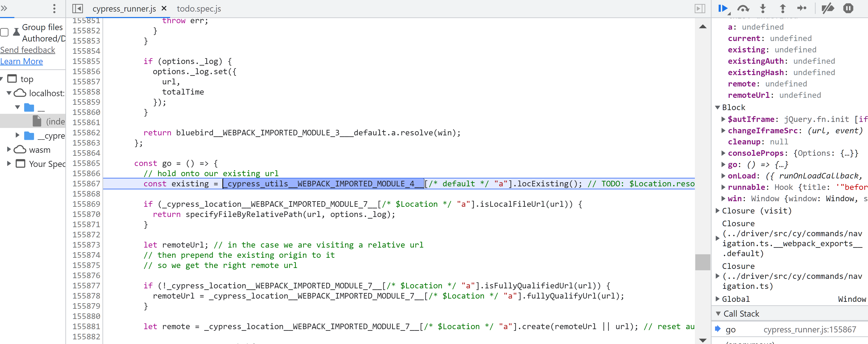
Task: Close the cypress_runner.js tab
Action: click(164, 8)
